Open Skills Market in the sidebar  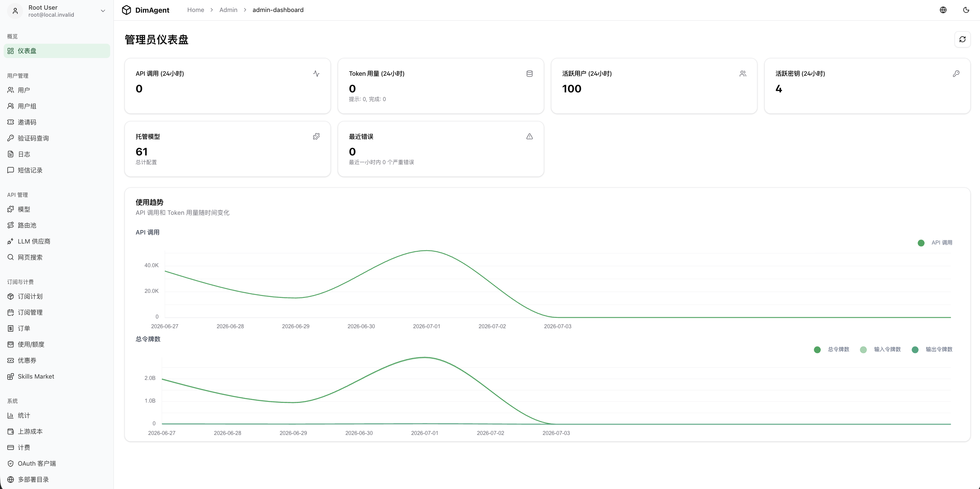(x=57, y=376)
